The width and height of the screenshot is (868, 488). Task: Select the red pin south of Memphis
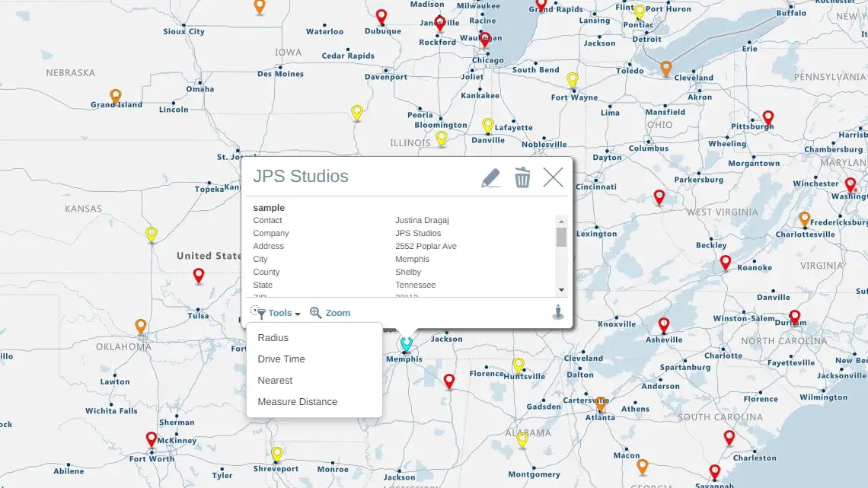tap(449, 381)
